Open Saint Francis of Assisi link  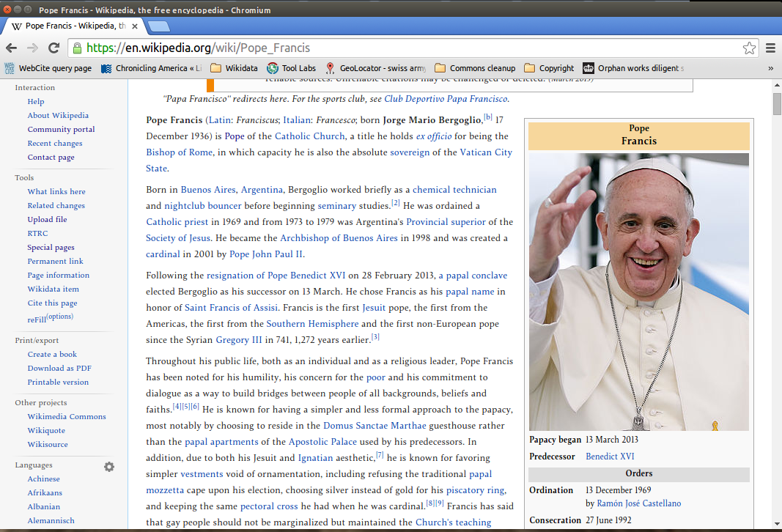(x=231, y=308)
